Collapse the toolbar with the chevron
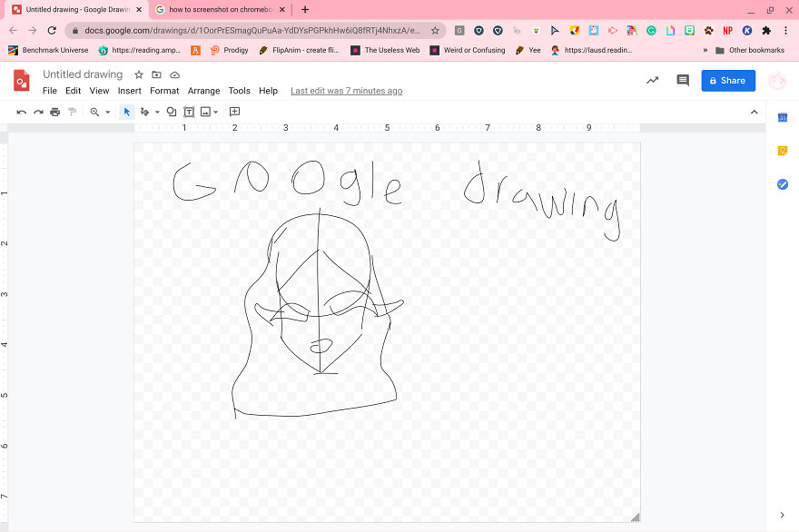The height and width of the screenshot is (532, 799). (x=754, y=112)
